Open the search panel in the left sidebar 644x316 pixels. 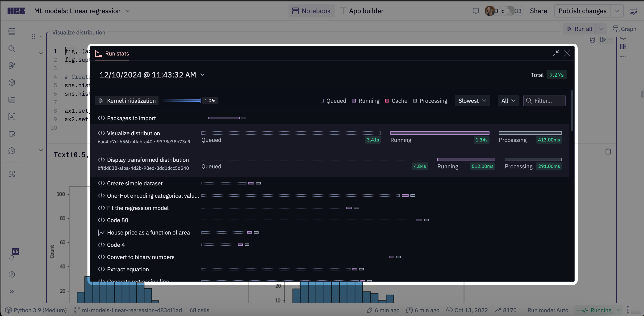point(12,49)
